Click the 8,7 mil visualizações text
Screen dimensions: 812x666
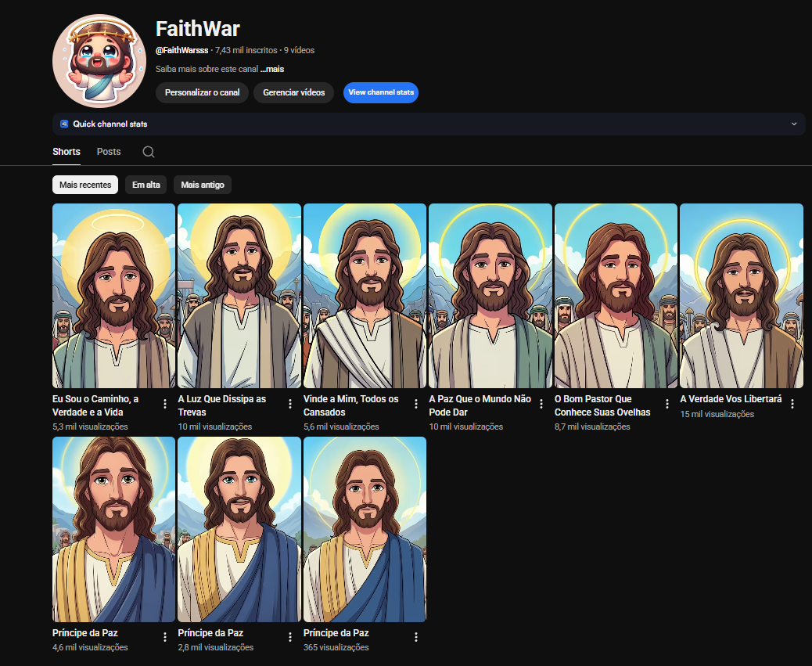592,427
